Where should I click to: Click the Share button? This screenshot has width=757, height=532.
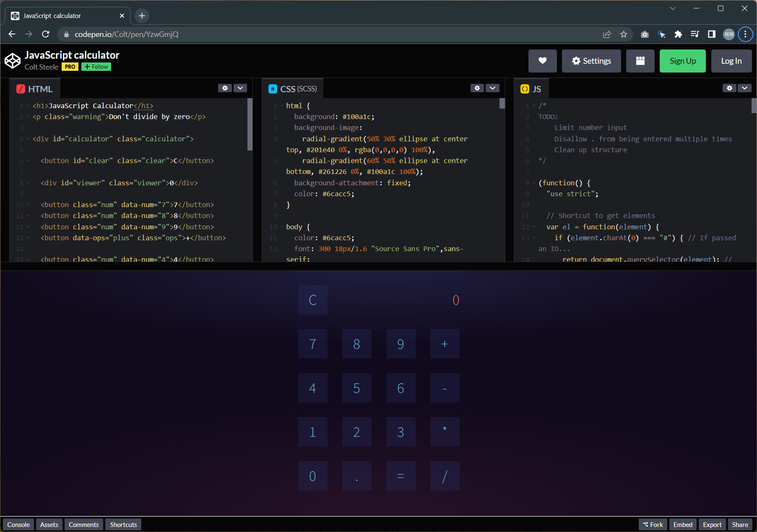pos(740,524)
